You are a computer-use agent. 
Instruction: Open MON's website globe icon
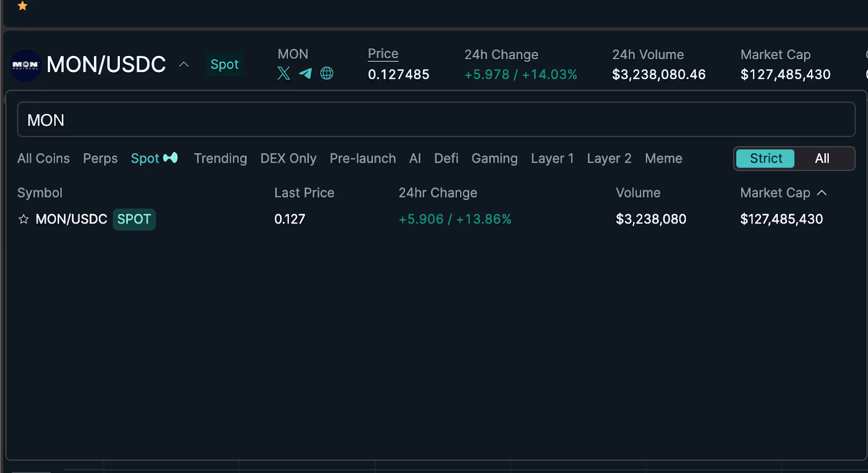(x=327, y=73)
